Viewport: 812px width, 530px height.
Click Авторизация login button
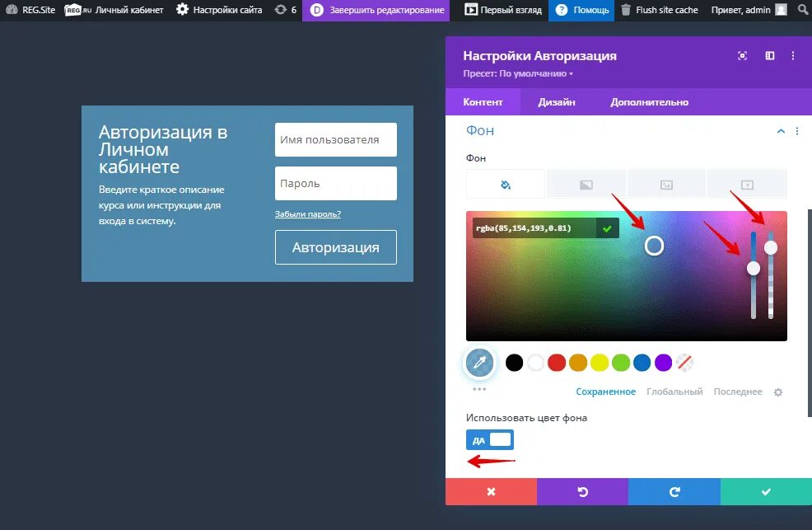(335, 247)
